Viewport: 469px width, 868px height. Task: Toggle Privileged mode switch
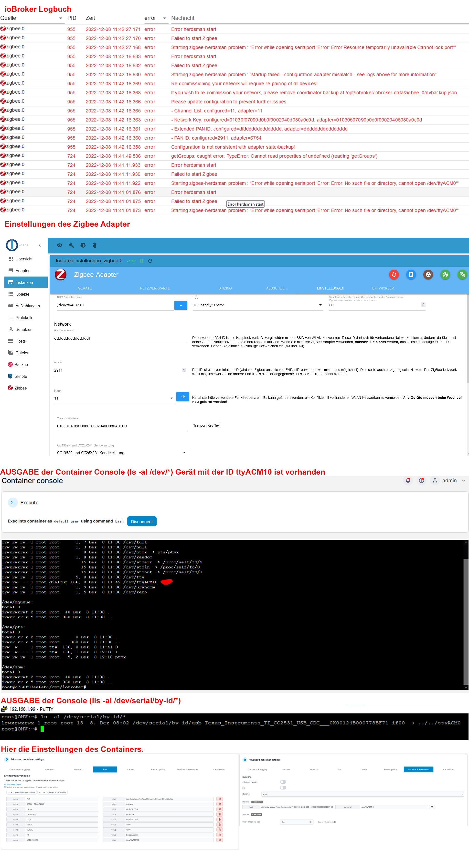283,782
